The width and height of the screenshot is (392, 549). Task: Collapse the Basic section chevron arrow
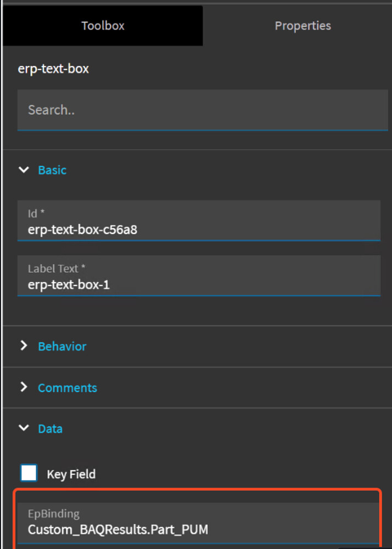24,170
